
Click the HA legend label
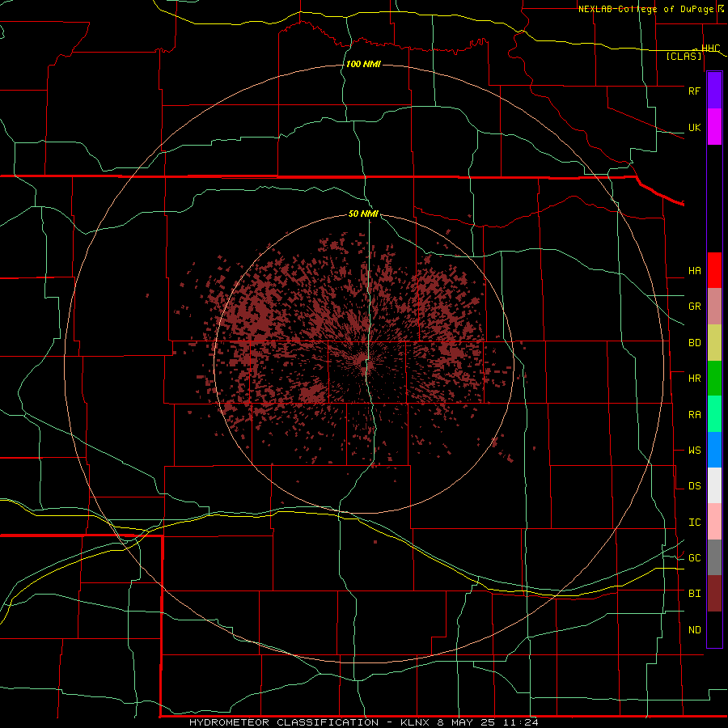tap(694, 270)
